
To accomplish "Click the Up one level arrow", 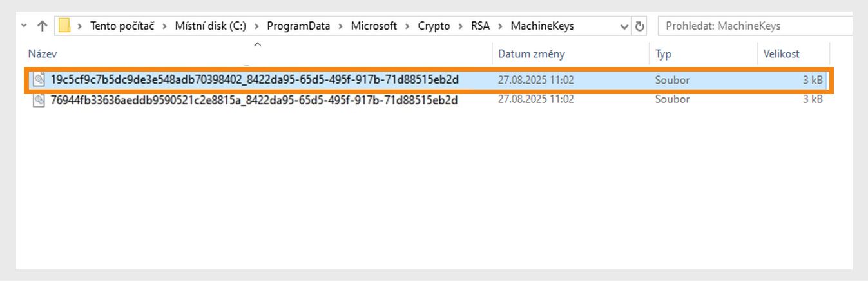I will pos(43,26).
